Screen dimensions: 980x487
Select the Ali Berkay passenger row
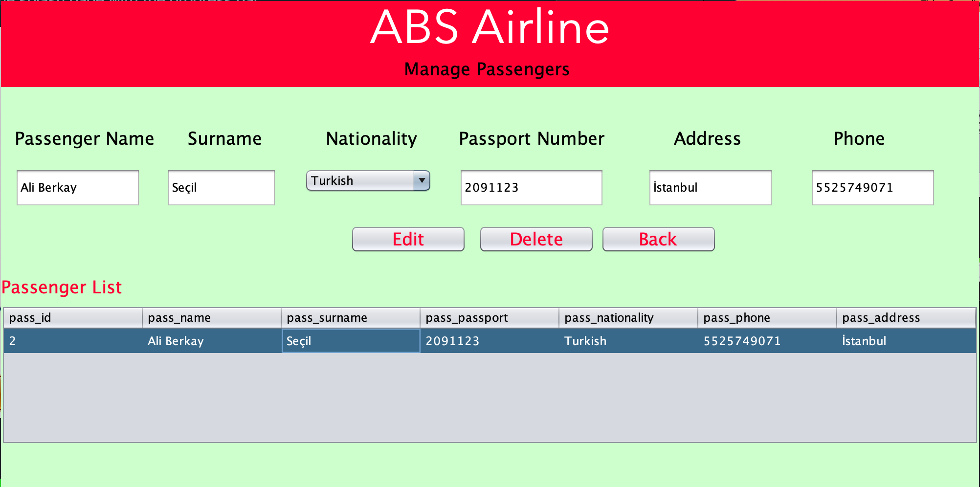(176, 341)
